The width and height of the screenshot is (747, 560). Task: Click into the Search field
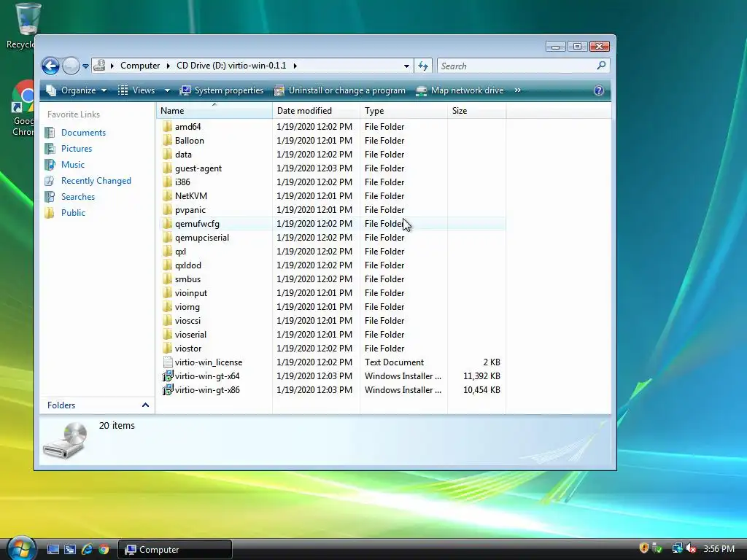click(517, 66)
